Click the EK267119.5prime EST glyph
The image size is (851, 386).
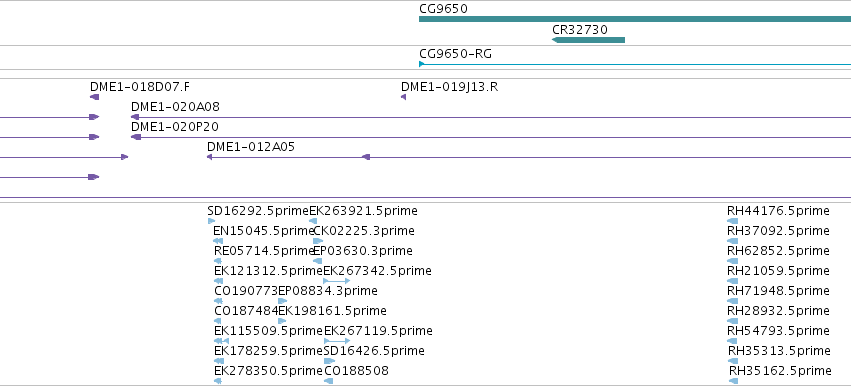click(x=336, y=341)
